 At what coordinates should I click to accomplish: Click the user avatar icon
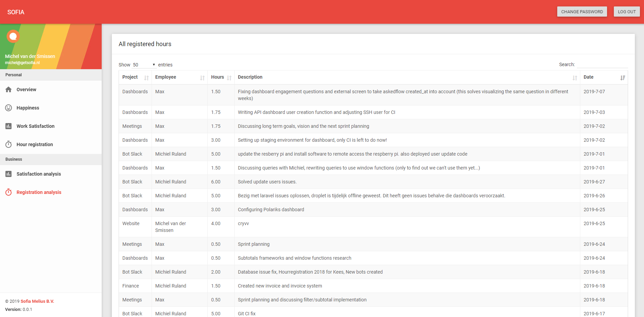(x=13, y=36)
